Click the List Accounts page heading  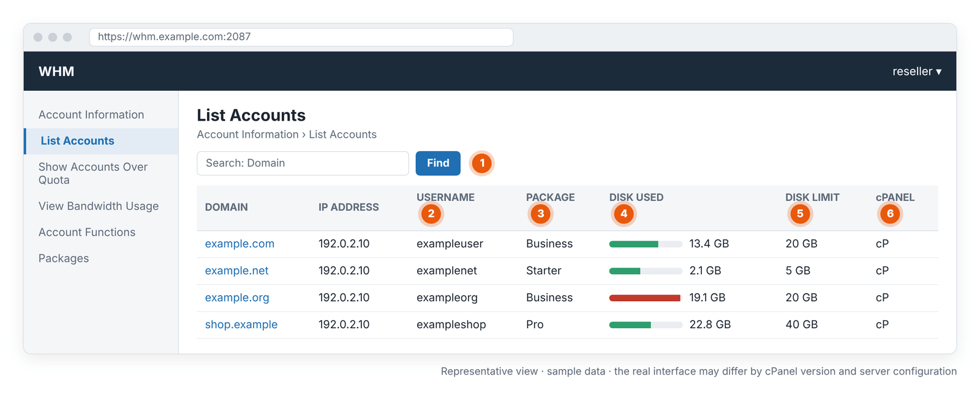point(251,115)
